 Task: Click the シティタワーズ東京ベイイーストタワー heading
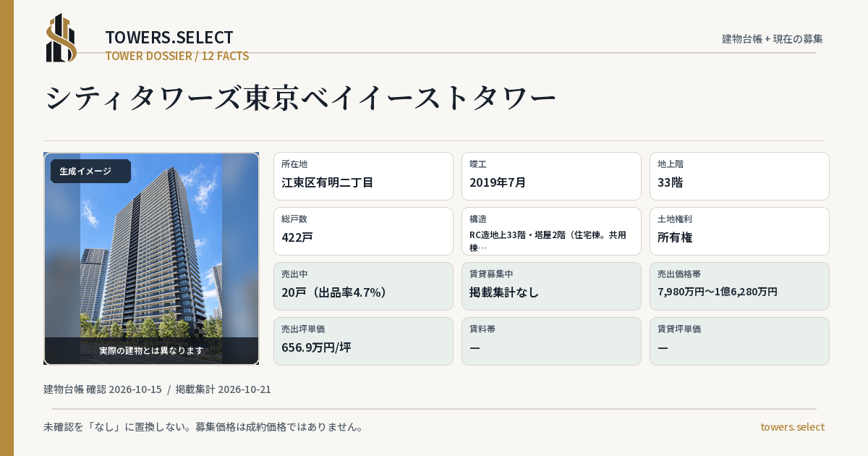pos(301,98)
